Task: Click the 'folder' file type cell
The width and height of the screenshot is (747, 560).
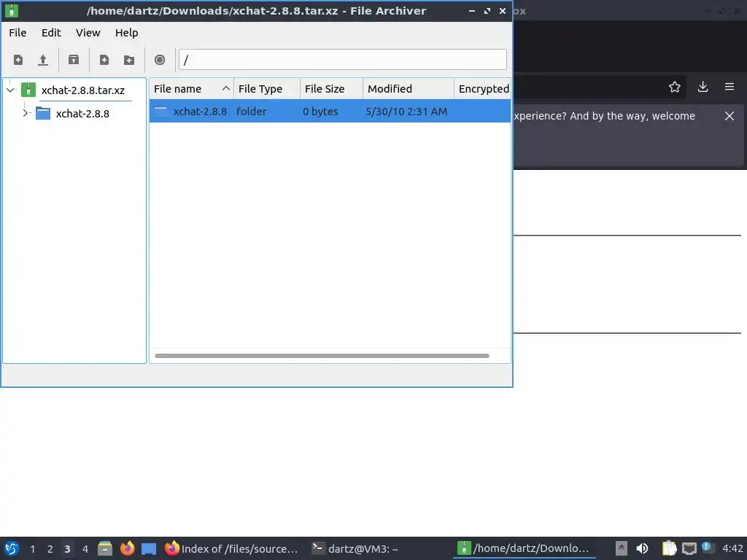Action: tap(252, 112)
